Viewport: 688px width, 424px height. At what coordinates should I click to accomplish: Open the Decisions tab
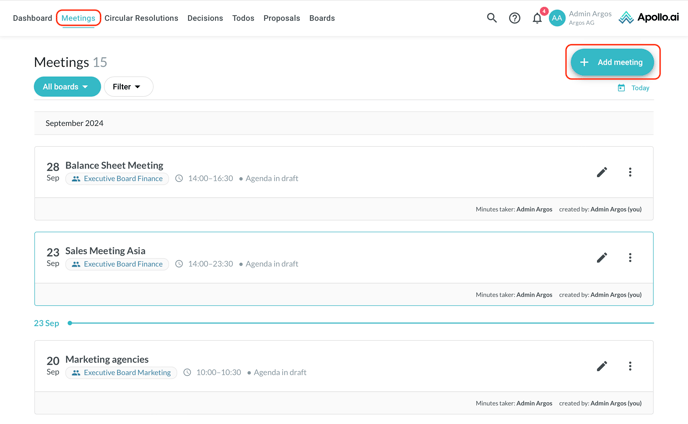(205, 18)
